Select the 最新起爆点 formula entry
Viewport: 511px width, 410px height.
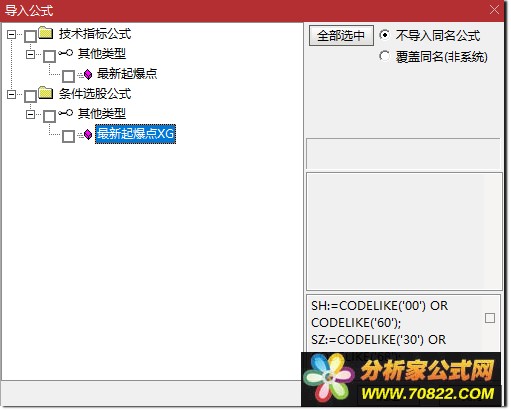[127, 74]
